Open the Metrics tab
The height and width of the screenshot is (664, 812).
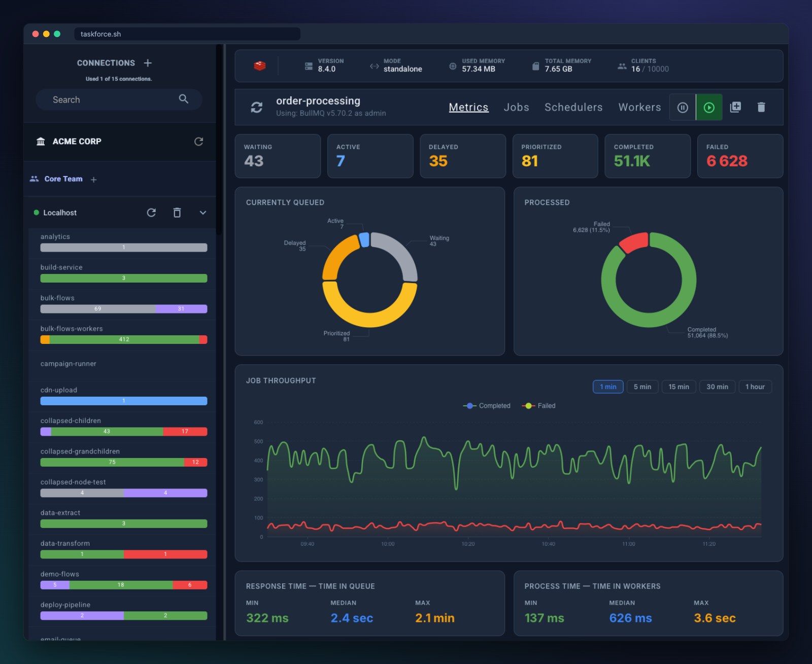click(x=468, y=108)
